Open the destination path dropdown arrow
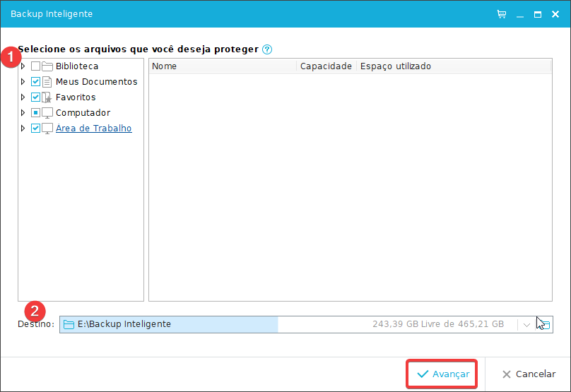The width and height of the screenshot is (571, 392). [x=526, y=324]
